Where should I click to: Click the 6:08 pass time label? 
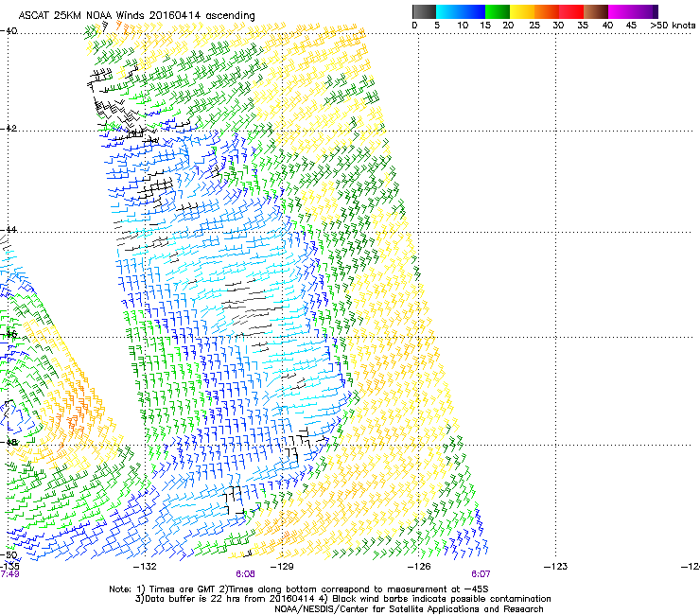246,574
